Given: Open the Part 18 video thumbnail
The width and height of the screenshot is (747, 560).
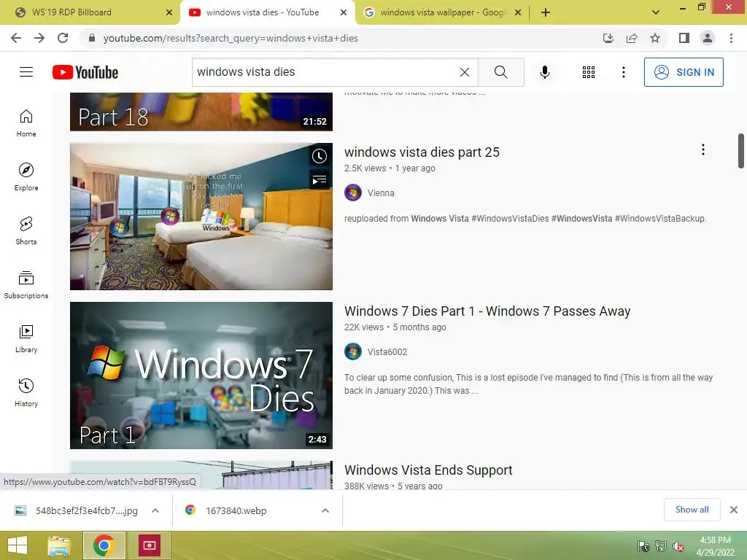Looking at the screenshot, I should 201,112.
